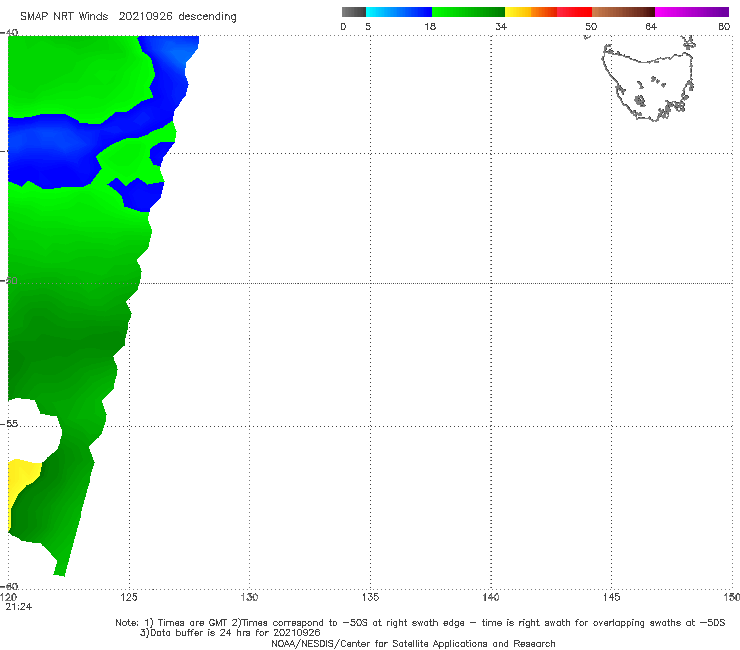Click the swath time "21:24"
Screen dimensions: 740x650
(19, 607)
